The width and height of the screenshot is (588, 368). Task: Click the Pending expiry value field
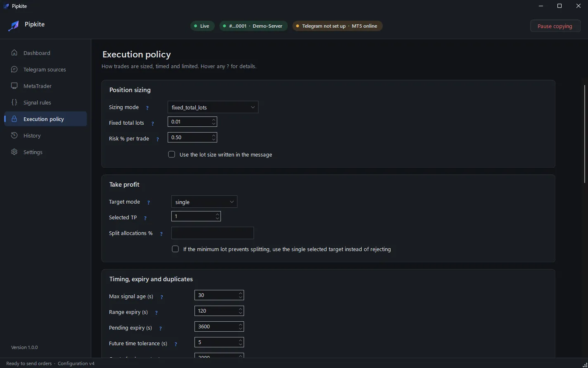click(x=219, y=327)
